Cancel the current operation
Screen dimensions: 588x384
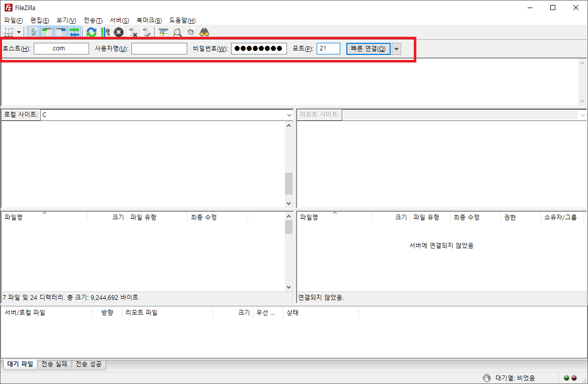tap(118, 32)
